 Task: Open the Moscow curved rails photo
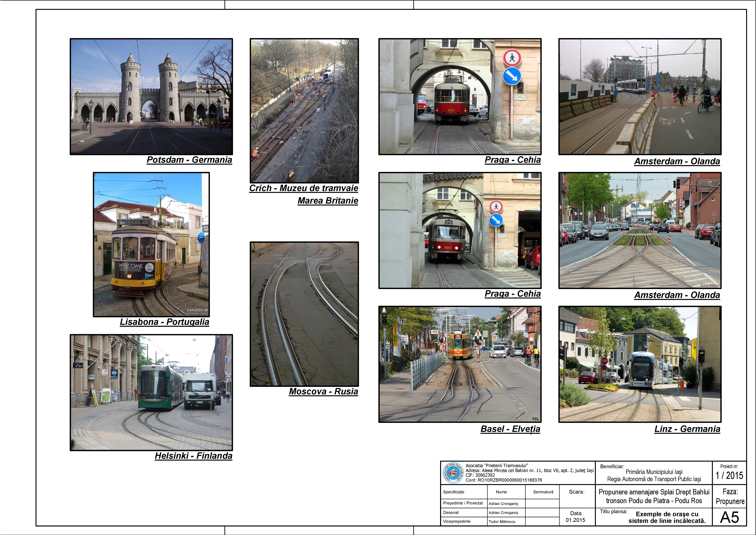pos(304,314)
